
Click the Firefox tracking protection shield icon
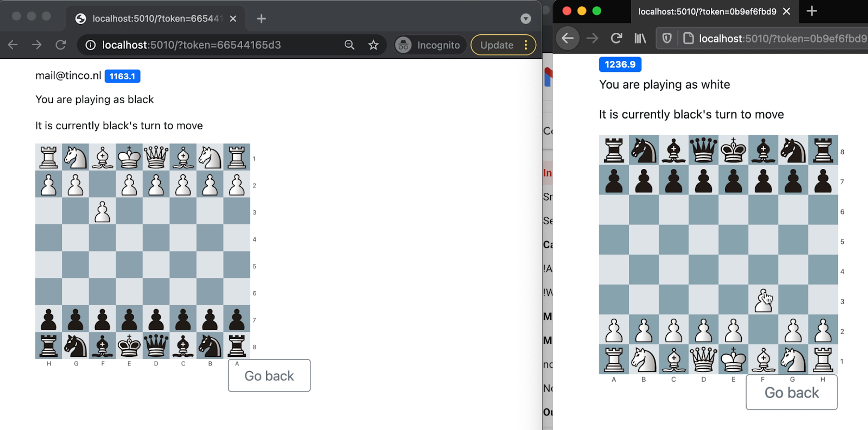tap(667, 38)
